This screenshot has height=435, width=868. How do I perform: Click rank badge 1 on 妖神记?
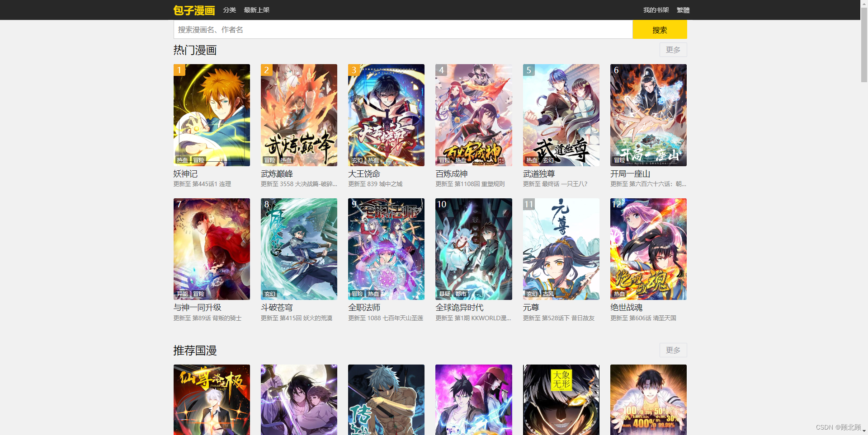coord(179,70)
